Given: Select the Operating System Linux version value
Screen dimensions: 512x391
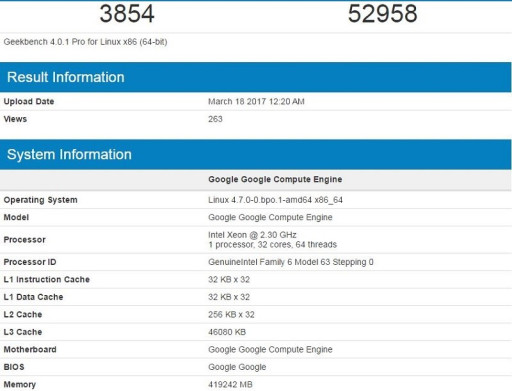Looking at the screenshot, I should pyautogui.click(x=275, y=200).
